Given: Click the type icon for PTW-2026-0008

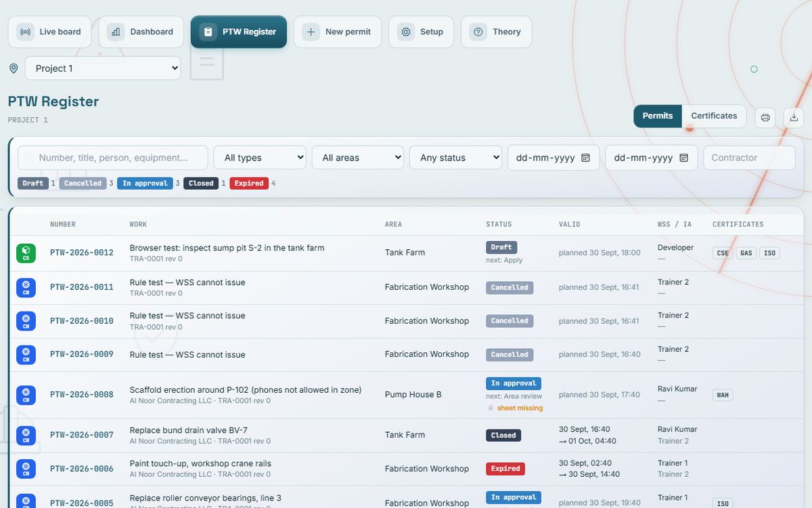Looking at the screenshot, I should (26, 395).
